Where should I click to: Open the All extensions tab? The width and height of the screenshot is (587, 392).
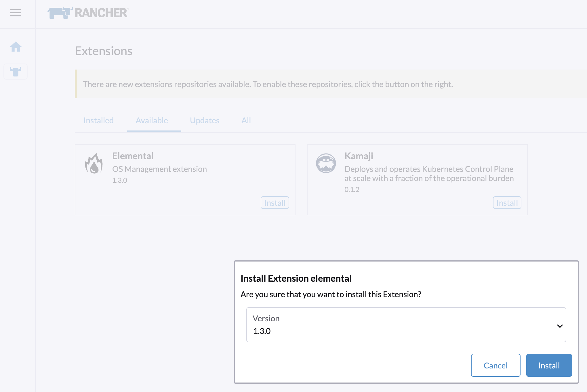246,120
